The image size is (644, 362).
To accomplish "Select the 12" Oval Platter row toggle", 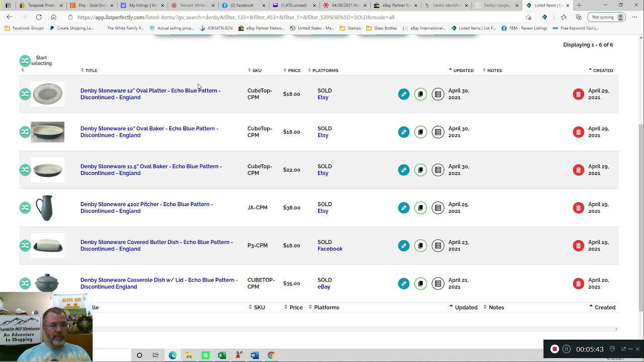I will (25, 94).
